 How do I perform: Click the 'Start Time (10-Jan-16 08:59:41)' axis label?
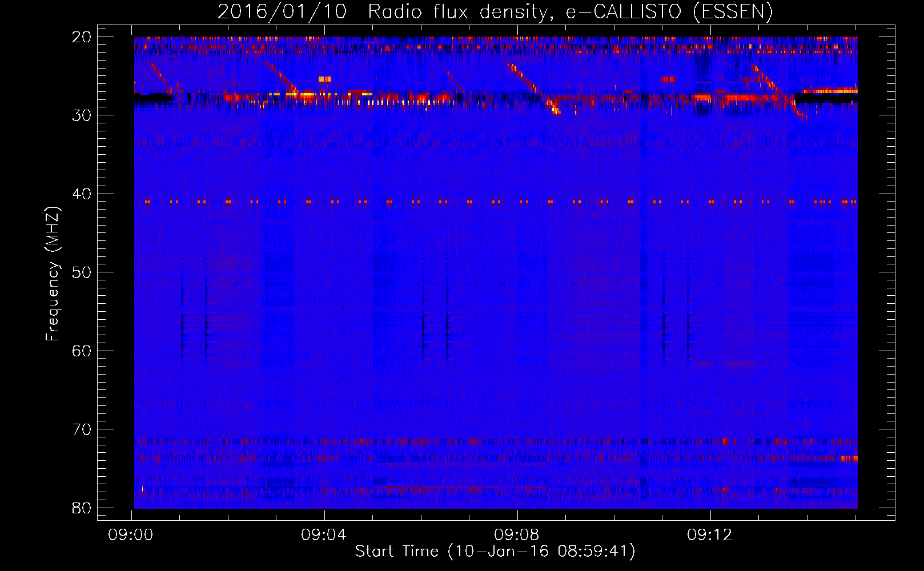tap(495, 552)
